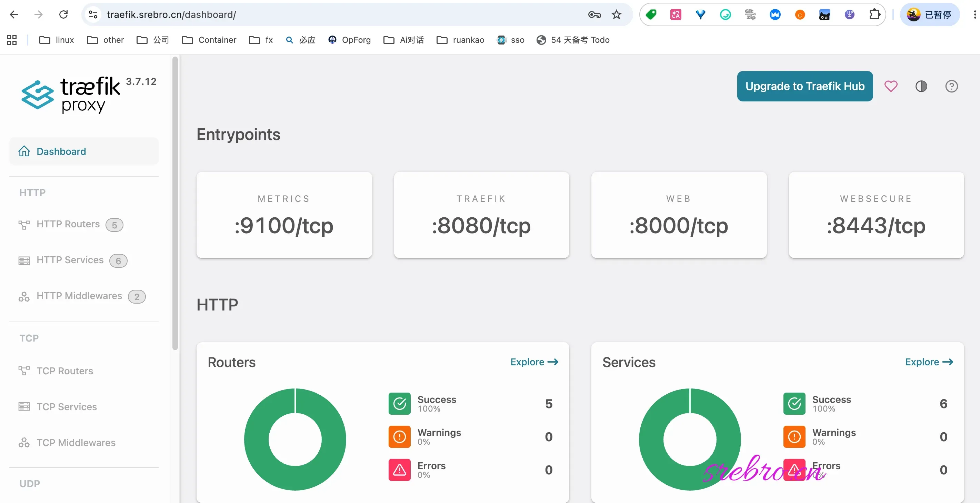Click the blue round chat extension icon
This screenshot has width=980, height=503.
[774, 14]
